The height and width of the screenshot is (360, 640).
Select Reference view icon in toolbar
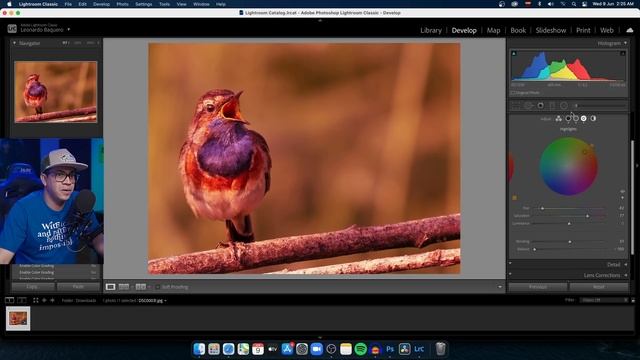(x=124, y=287)
